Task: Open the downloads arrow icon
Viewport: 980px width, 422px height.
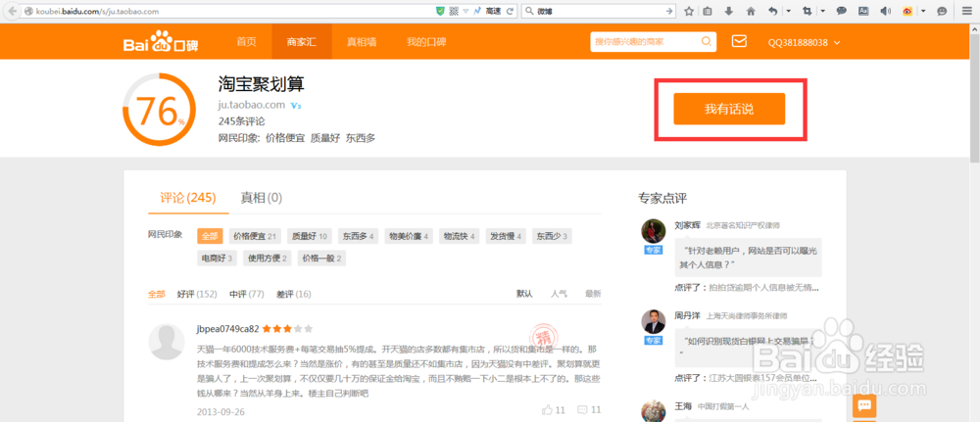Action: [729, 11]
